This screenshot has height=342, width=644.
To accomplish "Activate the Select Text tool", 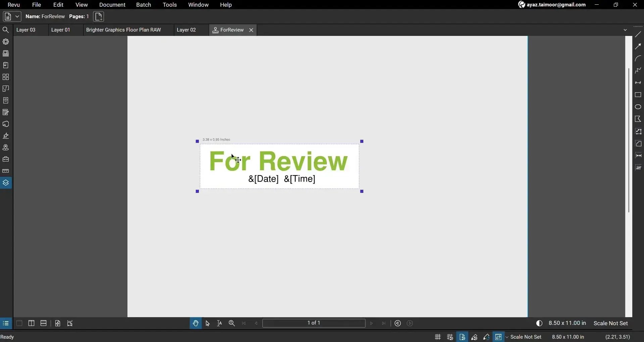I will tap(219, 323).
